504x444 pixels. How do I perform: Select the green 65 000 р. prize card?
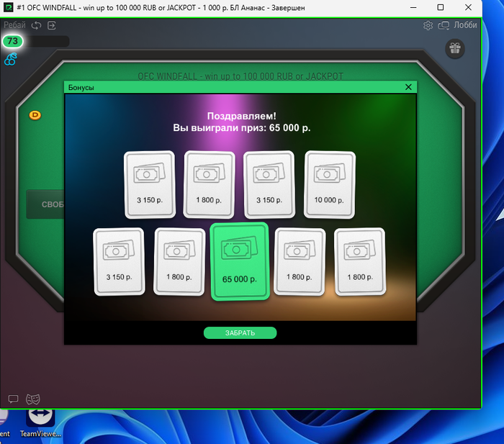[240, 261]
